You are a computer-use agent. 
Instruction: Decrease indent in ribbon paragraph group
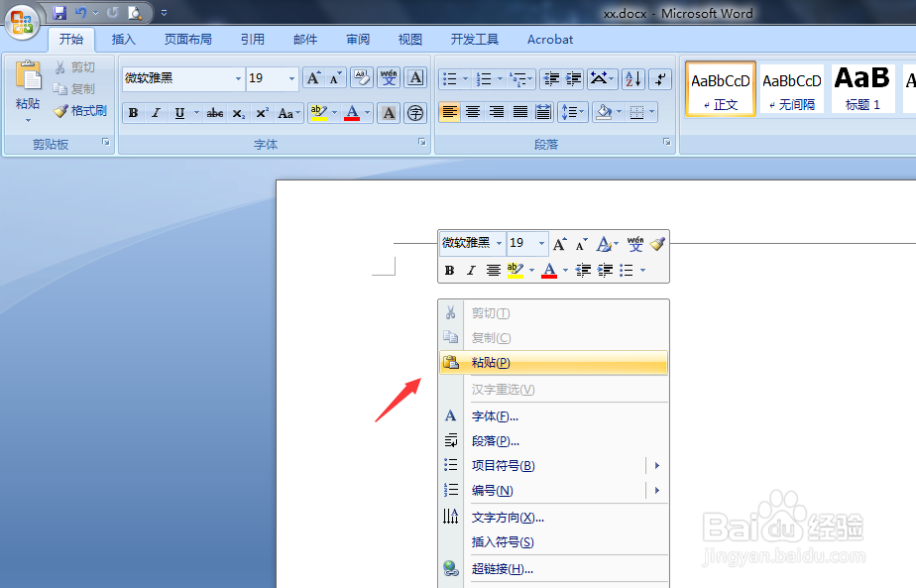(551, 78)
